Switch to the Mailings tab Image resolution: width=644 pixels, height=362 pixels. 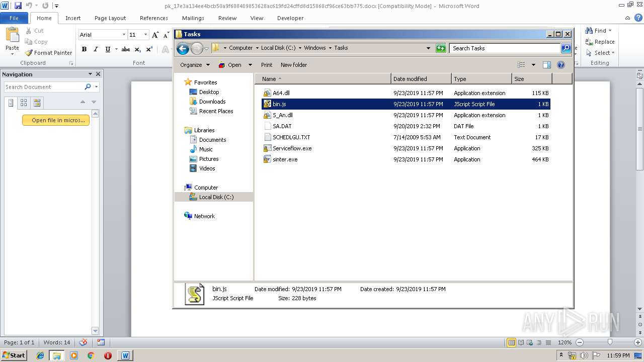tap(193, 18)
